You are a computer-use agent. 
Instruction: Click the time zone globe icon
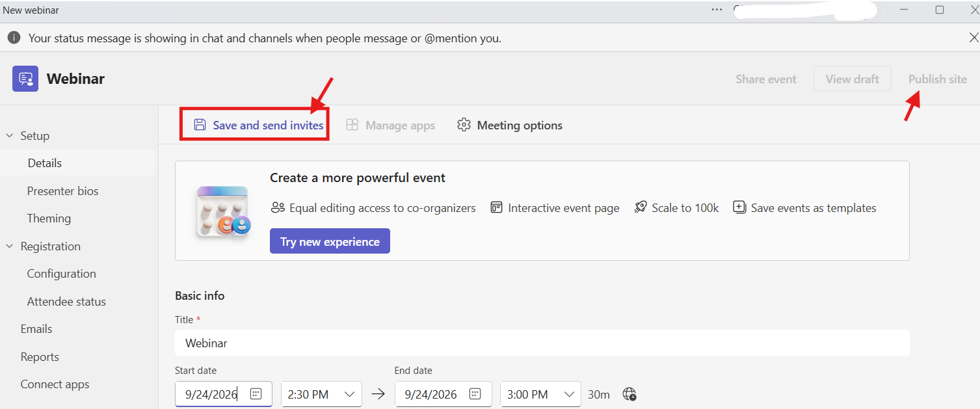tap(629, 394)
